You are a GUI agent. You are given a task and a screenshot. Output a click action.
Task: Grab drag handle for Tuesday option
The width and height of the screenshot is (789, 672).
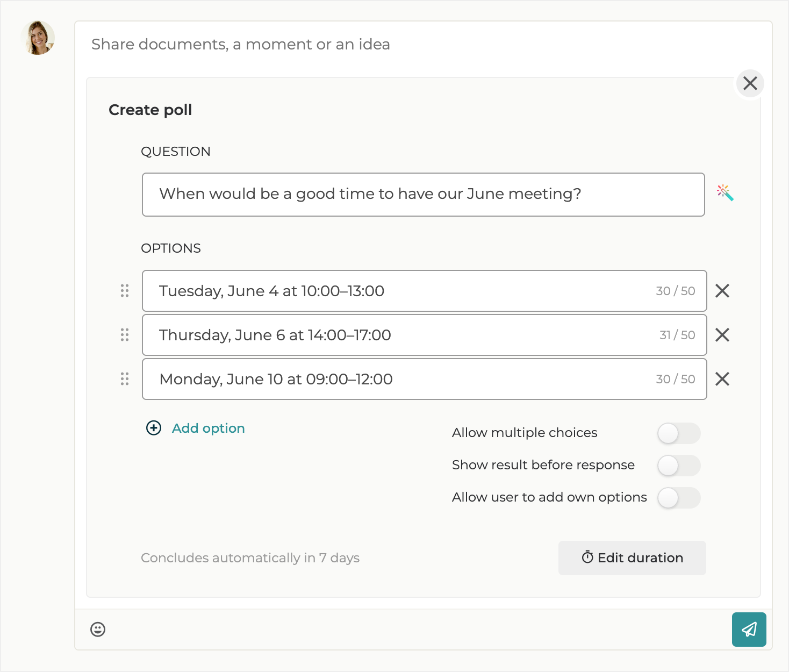tap(125, 291)
